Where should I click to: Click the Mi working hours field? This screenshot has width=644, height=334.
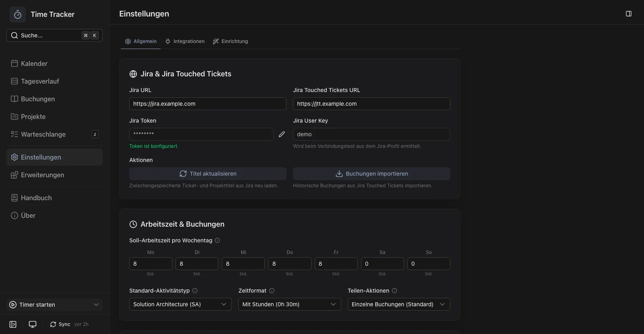(243, 264)
